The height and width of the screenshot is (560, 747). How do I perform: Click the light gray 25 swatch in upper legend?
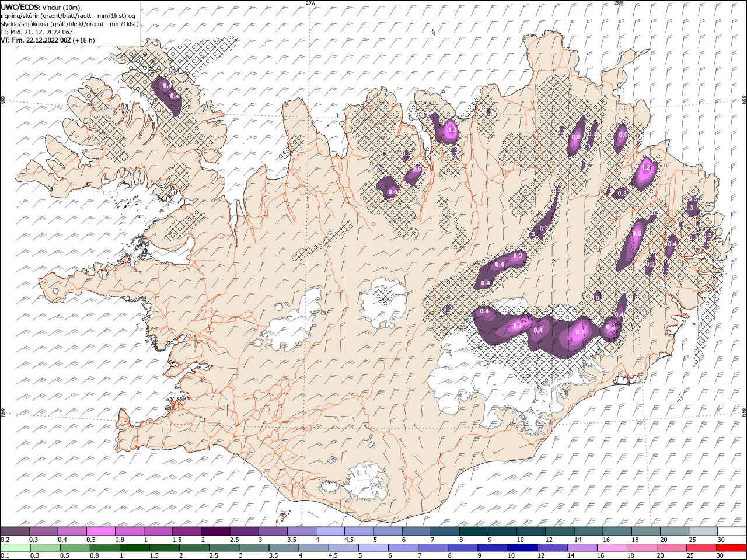(x=702, y=531)
